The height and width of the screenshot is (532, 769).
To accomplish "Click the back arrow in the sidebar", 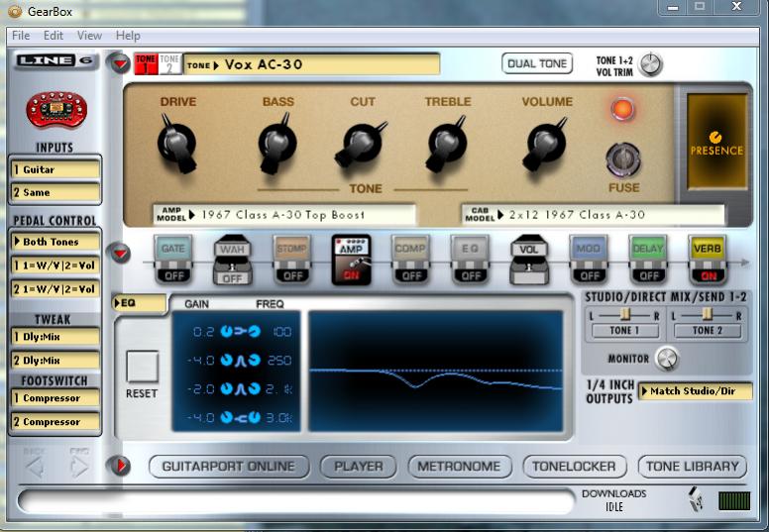I will 35,466.
